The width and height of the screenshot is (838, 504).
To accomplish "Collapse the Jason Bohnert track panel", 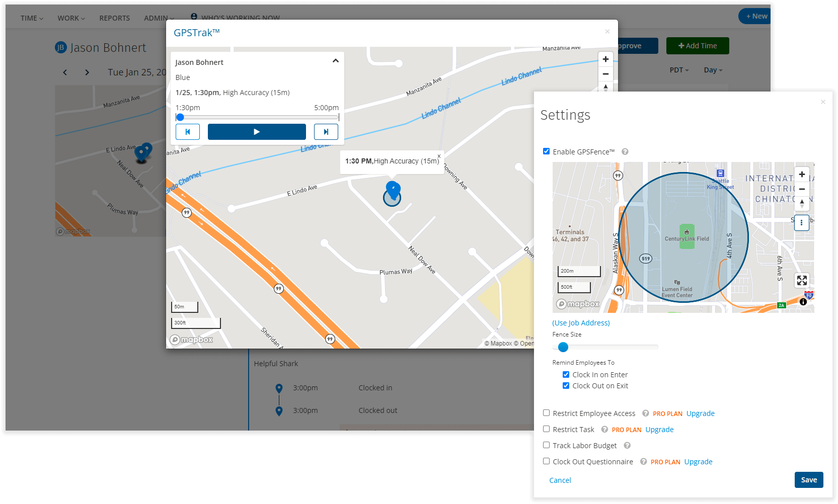I will (336, 61).
